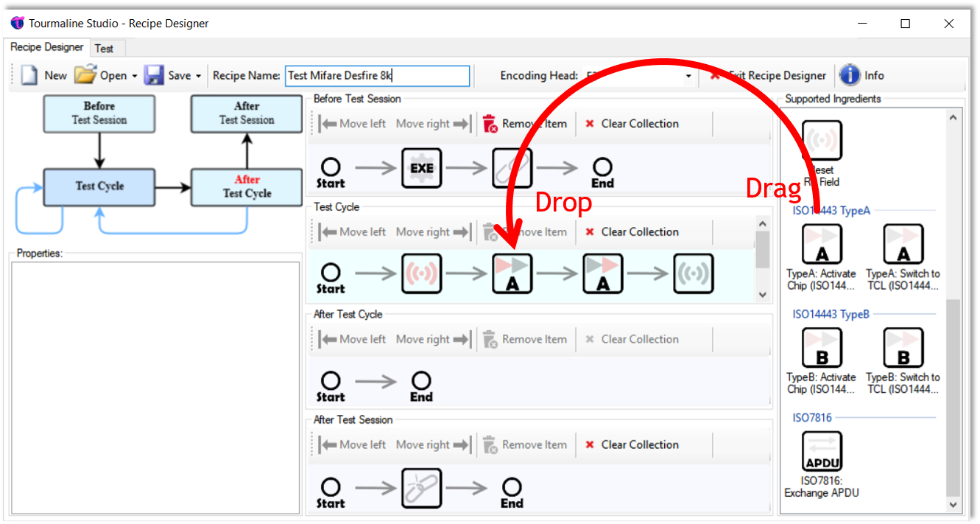
Task: Expand the Open dropdown arrow
Action: click(135, 76)
